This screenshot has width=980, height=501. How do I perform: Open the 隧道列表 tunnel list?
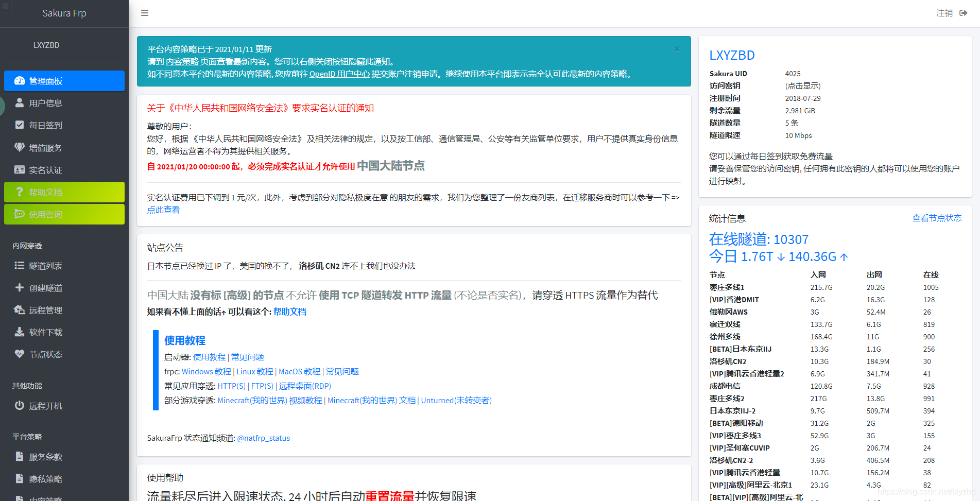pyautogui.click(x=45, y=266)
